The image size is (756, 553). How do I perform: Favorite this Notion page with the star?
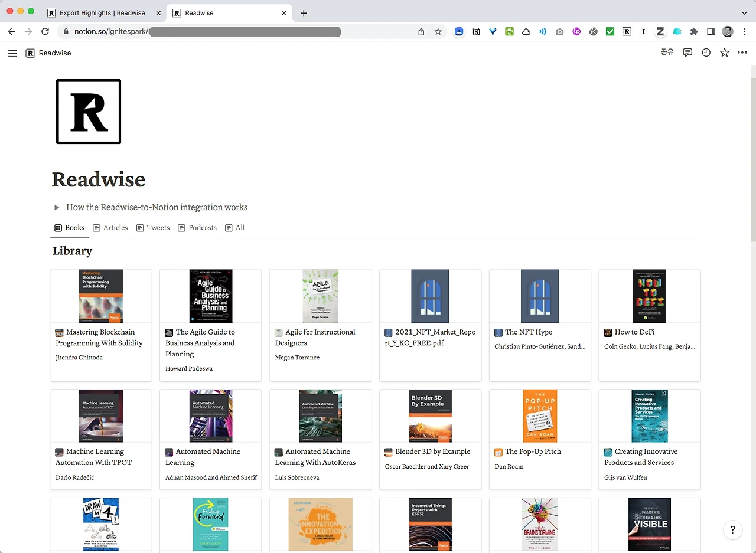(x=724, y=53)
